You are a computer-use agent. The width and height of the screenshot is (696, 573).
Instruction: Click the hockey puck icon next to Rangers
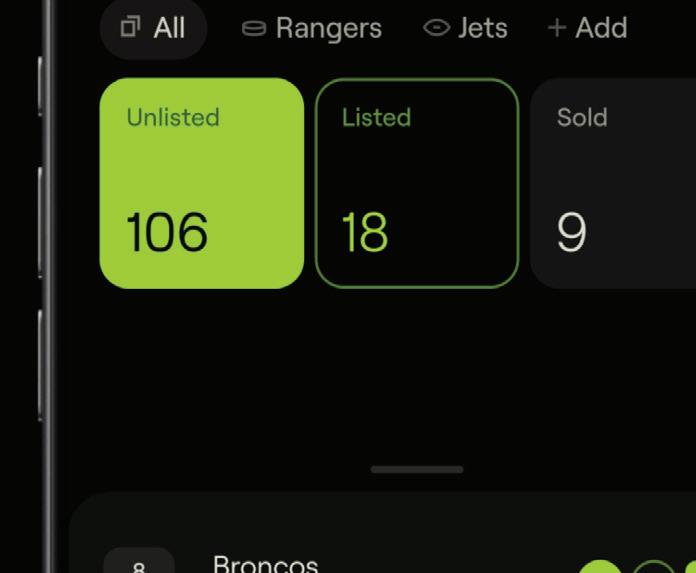254,29
